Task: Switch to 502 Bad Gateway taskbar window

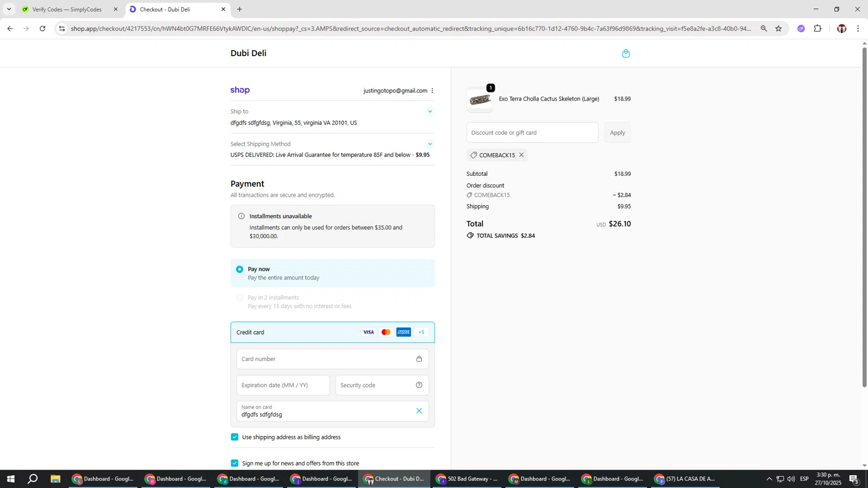Action: pyautogui.click(x=466, y=479)
